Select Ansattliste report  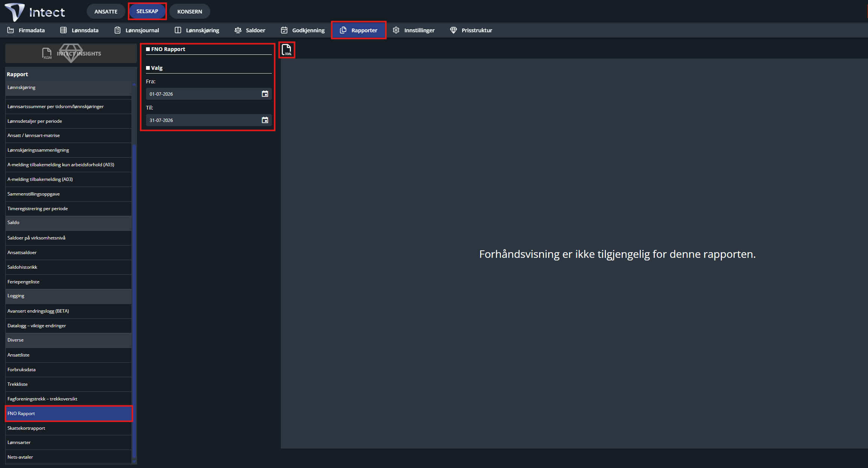tap(68, 355)
